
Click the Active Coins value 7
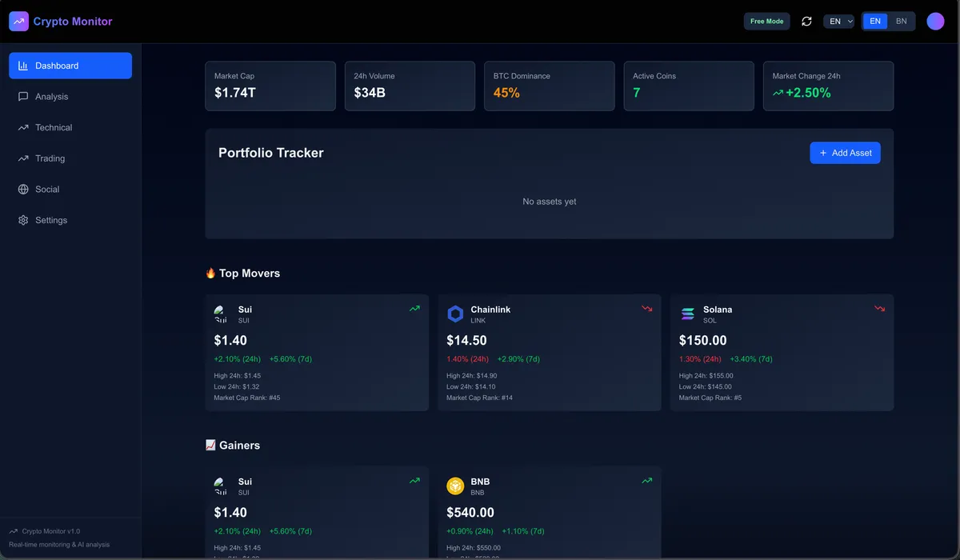(637, 93)
